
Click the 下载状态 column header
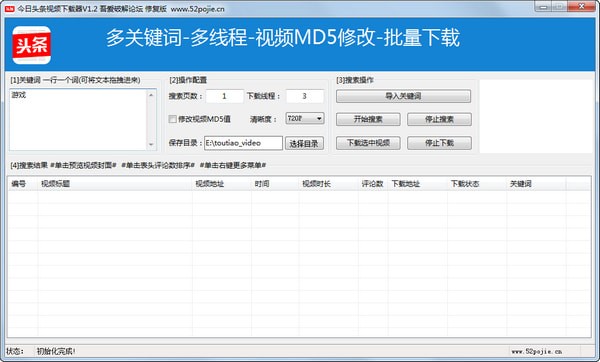click(477, 184)
